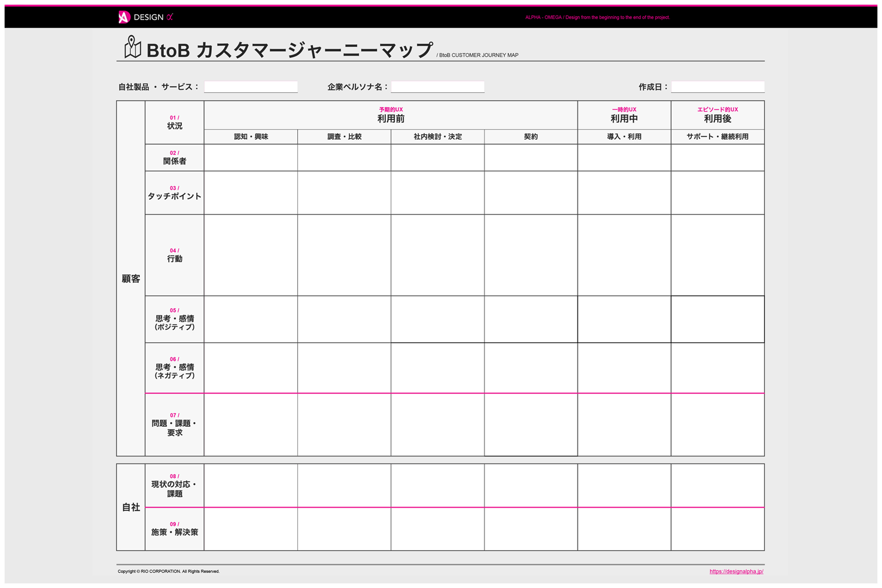
Task: Select the 利用中 phase header
Action: (x=624, y=115)
